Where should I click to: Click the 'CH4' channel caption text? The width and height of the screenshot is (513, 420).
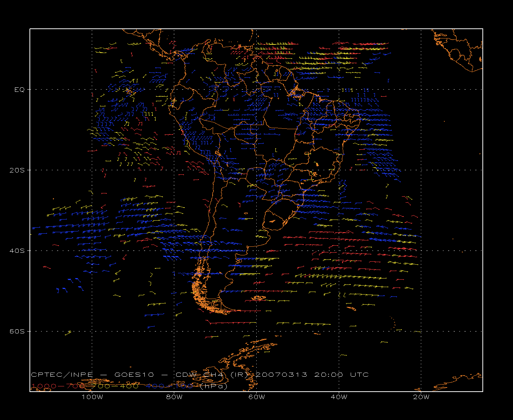[214, 374]
